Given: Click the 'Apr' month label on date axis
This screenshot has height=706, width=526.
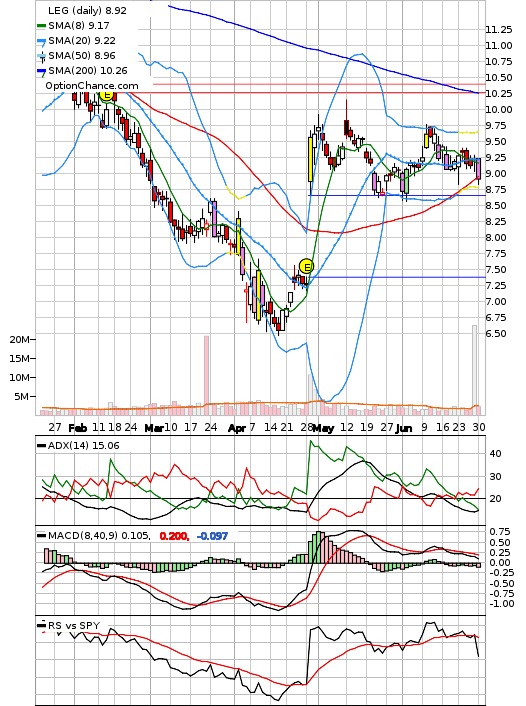Looking at the screenshot, I should (x=237, y=428).
